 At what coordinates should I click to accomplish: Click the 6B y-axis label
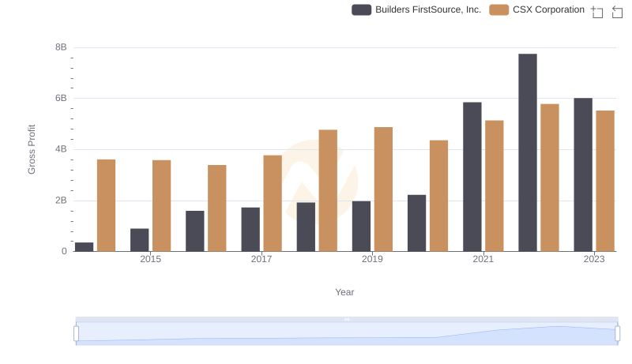[61, 98]
